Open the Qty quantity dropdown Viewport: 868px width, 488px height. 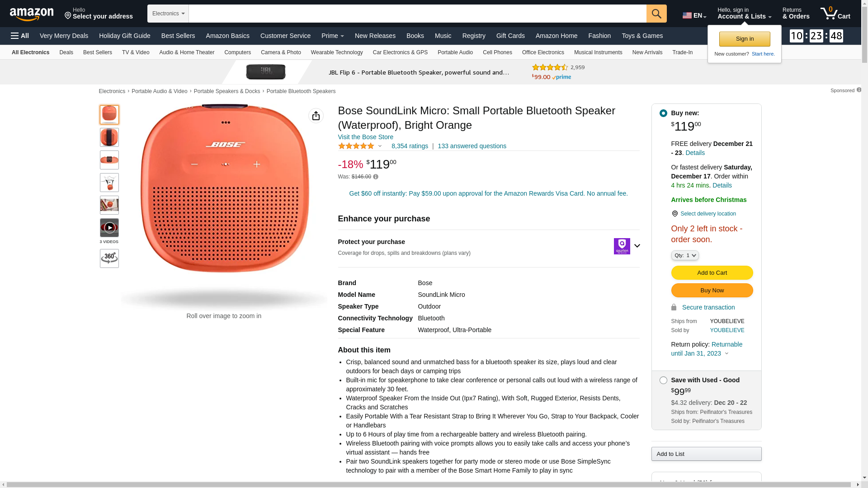(x=685, y=256)
